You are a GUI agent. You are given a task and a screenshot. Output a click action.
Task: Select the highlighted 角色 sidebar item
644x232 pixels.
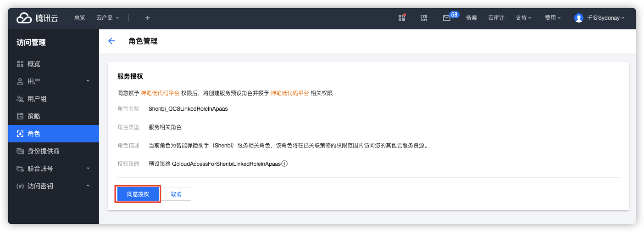[x=53, y=134]
